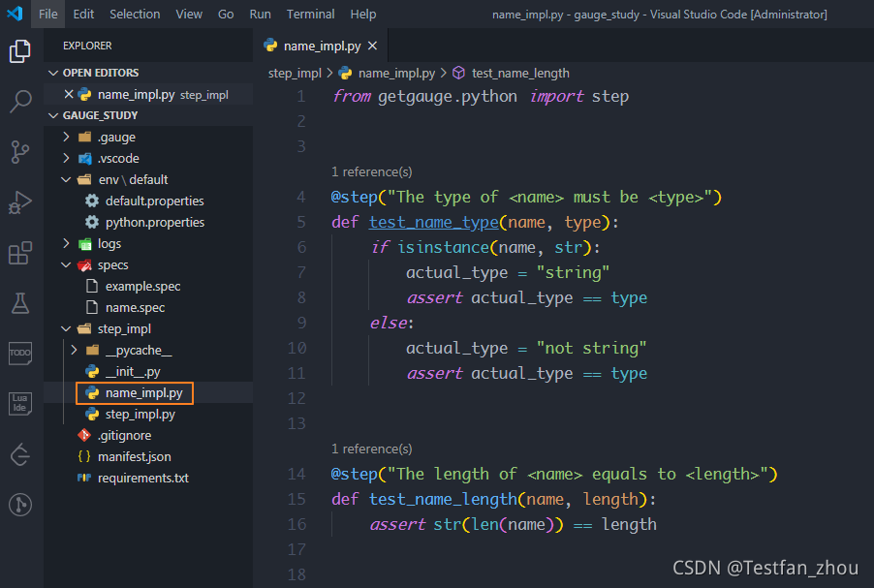Open the Extensions view

[20, 253]
